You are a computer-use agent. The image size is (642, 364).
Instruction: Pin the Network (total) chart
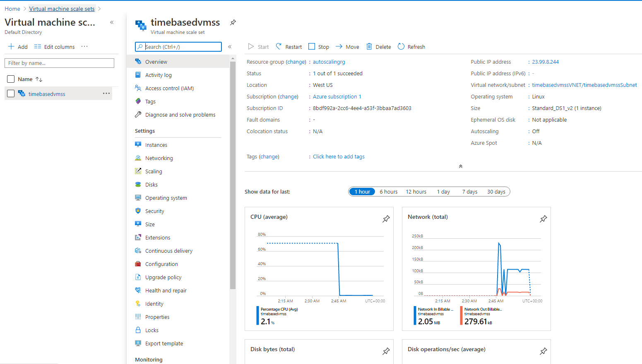click(543, 219)
